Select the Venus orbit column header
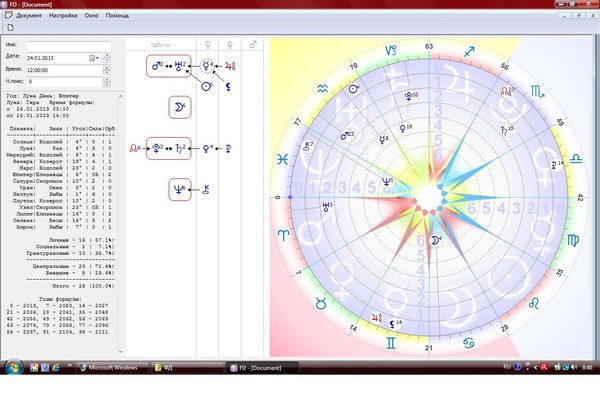600x399 pixels. (230, 45)
